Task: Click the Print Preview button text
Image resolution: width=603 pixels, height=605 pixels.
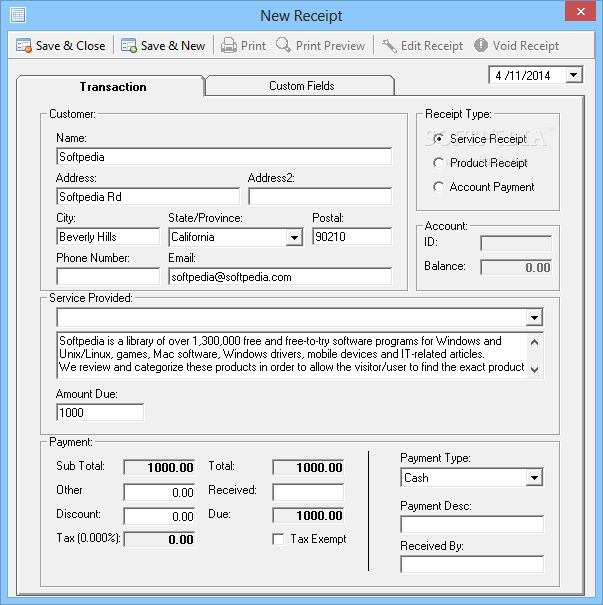Action: click(331, 46)
